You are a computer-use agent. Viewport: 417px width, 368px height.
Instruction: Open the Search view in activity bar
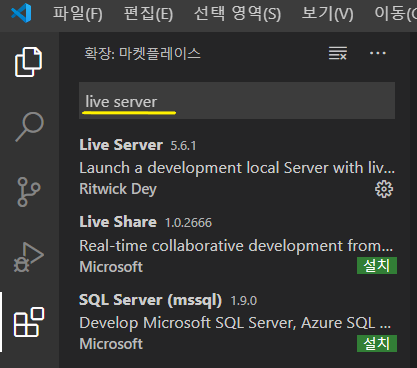pos(29,127)
